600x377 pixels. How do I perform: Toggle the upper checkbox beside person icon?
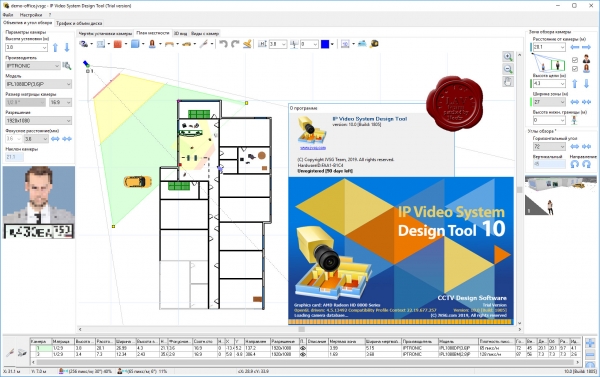tap(575, 60)
